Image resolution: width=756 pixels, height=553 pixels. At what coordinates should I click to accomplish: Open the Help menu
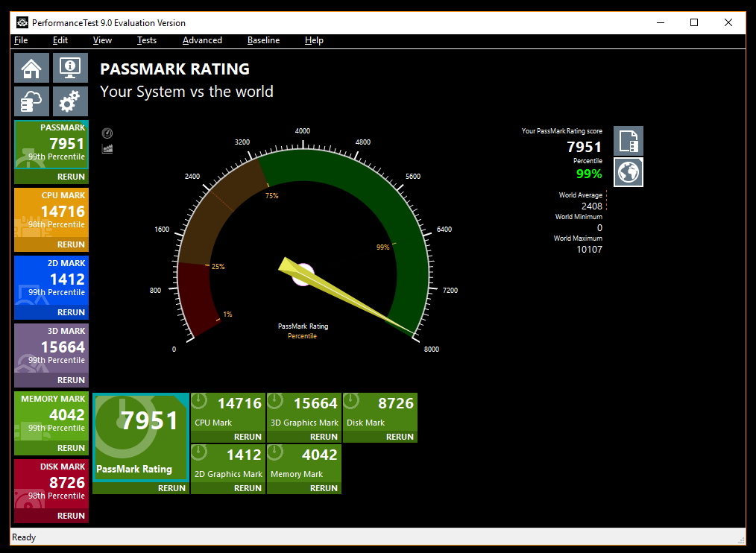coord(314,40)
